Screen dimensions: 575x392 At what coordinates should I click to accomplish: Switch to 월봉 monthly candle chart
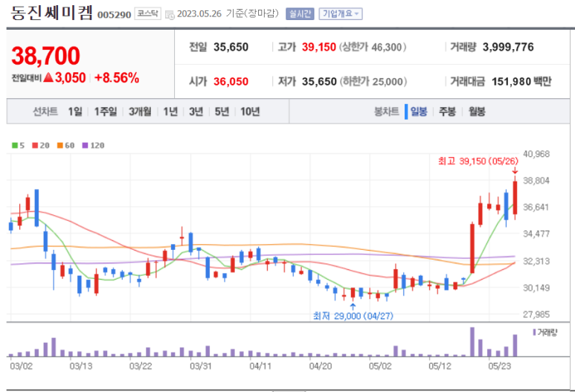click(x=477, y=112)
